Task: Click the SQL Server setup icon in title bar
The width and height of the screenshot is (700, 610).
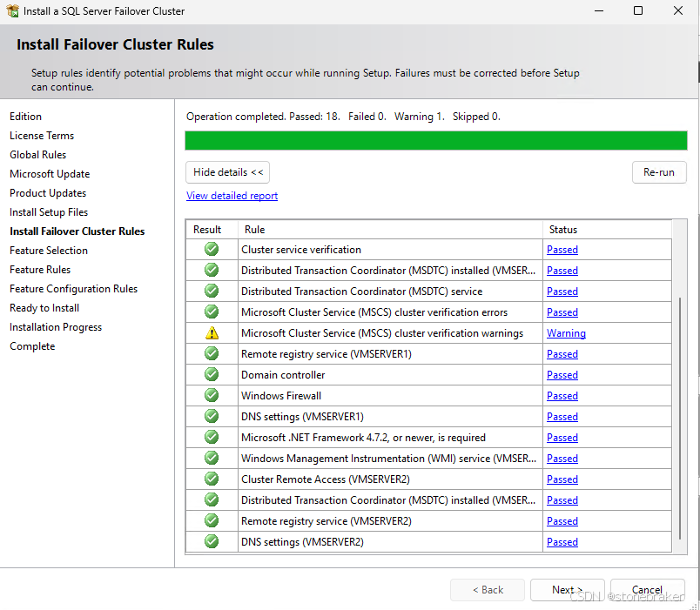Action: (12, 10)
